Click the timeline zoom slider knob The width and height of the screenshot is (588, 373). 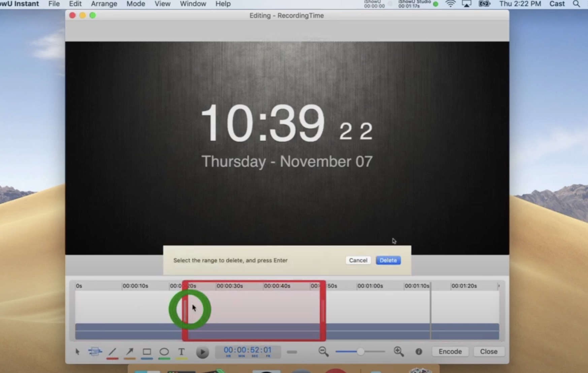360,352
